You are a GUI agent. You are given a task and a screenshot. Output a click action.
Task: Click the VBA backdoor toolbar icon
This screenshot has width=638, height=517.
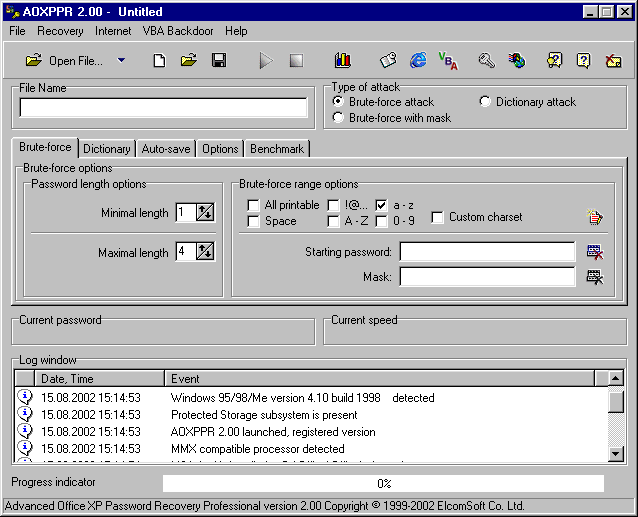448,61
